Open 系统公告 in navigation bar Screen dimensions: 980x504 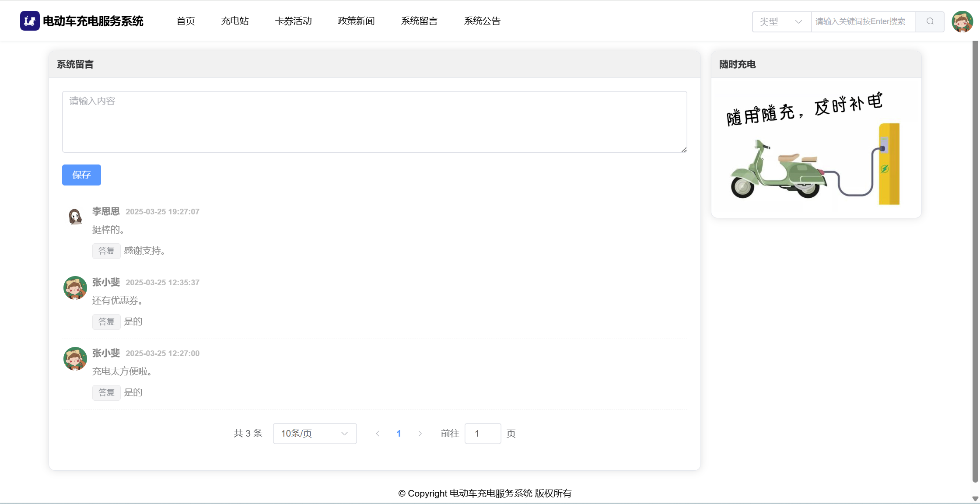[x=482, y=21]
